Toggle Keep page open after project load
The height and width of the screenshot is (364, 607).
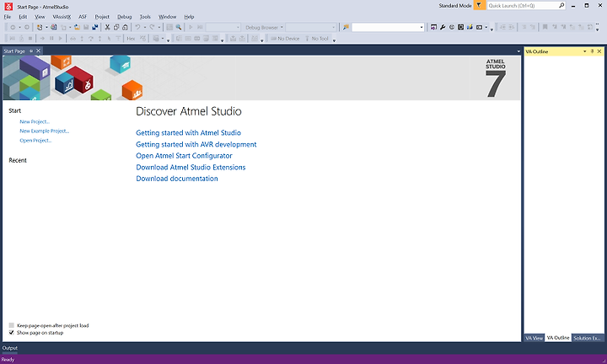(11, 325)
